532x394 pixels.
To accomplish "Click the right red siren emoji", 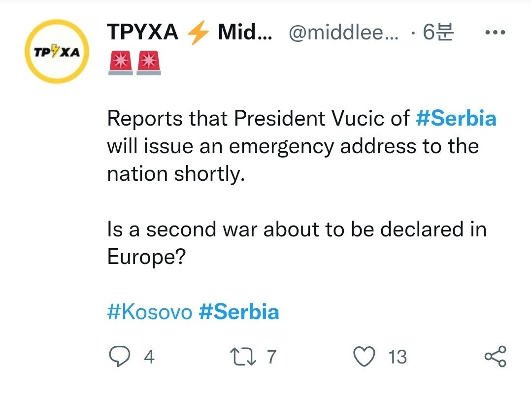I will point(148,64).
